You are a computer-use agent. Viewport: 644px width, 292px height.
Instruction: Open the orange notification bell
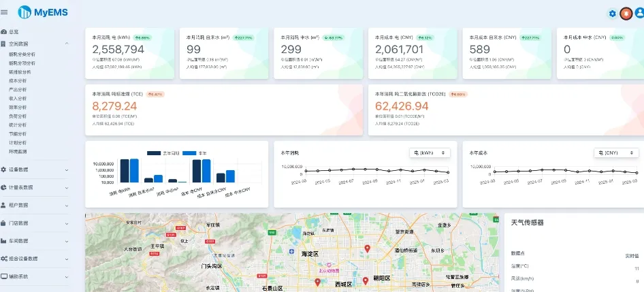(626, 14)
